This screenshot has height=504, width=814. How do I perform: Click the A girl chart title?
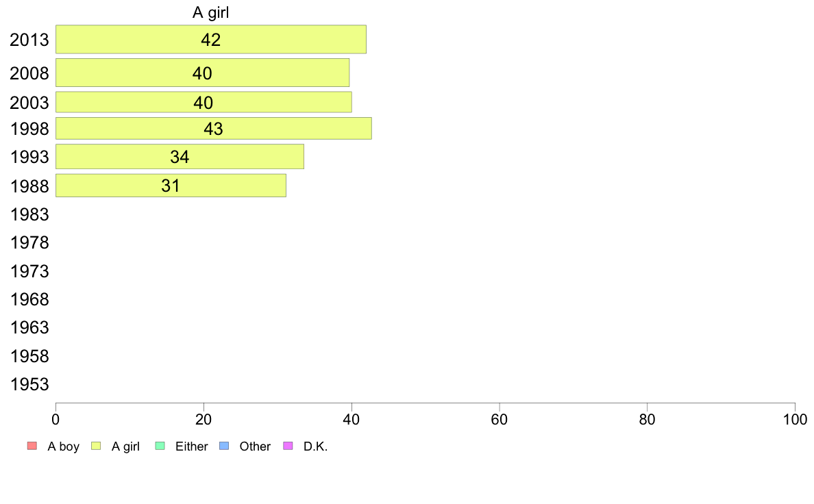[211, 12]
